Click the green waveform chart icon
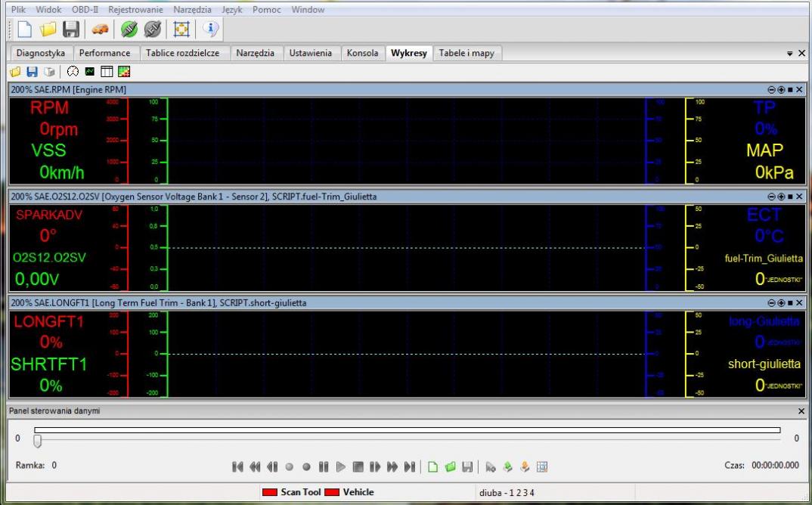 click(x=90, y=72)
